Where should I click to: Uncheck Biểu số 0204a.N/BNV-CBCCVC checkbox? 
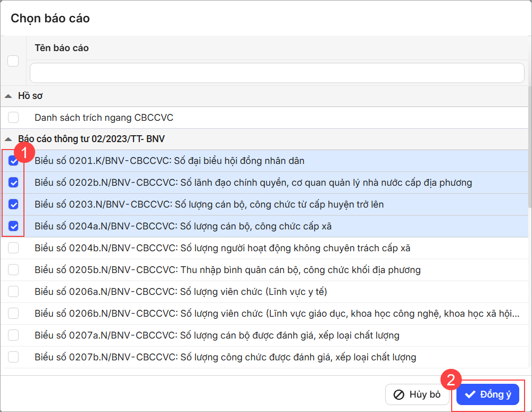(13, 226)
